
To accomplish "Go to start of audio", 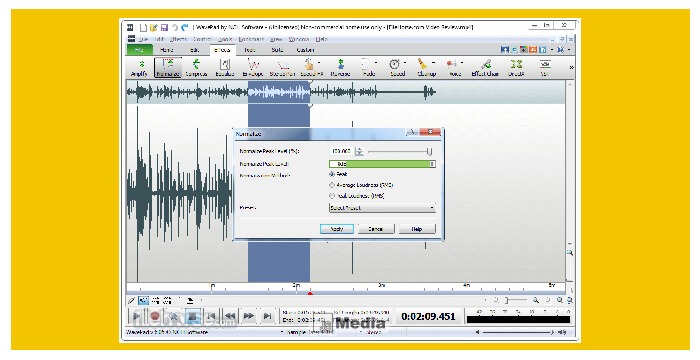I will coord(211,317).
